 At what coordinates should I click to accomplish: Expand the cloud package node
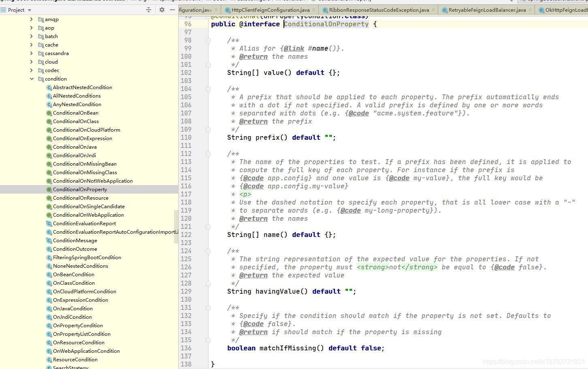(x=32, y=62)
